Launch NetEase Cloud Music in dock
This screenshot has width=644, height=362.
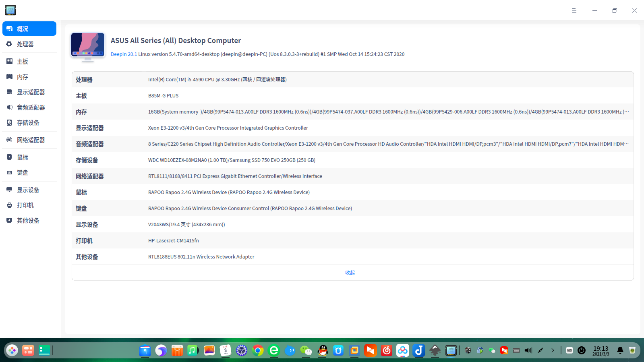[x=387, y=350]
